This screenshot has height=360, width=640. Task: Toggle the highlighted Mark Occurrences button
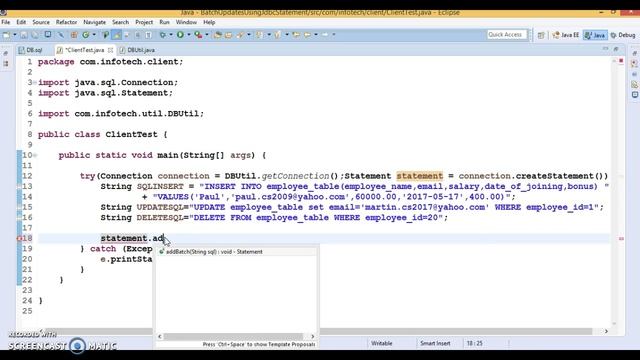tap(117, 35)
